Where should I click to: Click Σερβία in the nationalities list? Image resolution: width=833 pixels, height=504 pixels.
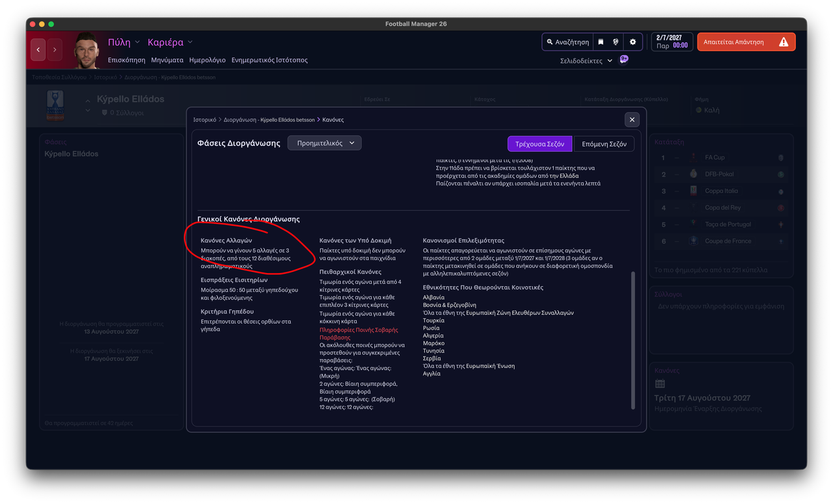[x=432, y=358]
